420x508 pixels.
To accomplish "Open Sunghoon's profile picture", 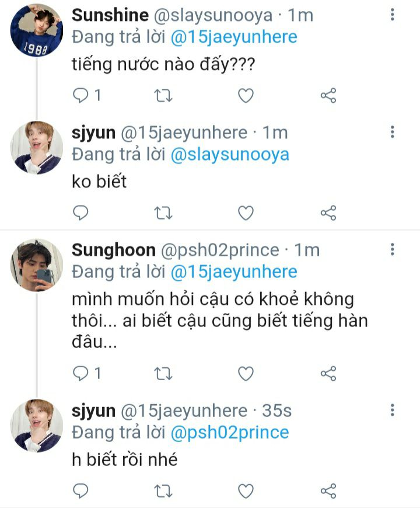I will [36, 265].
